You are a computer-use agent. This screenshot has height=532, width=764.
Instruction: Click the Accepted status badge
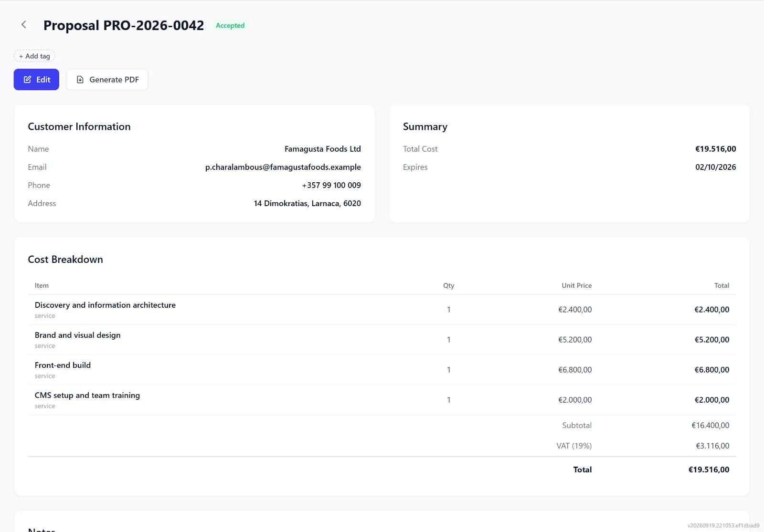[230, 26]
